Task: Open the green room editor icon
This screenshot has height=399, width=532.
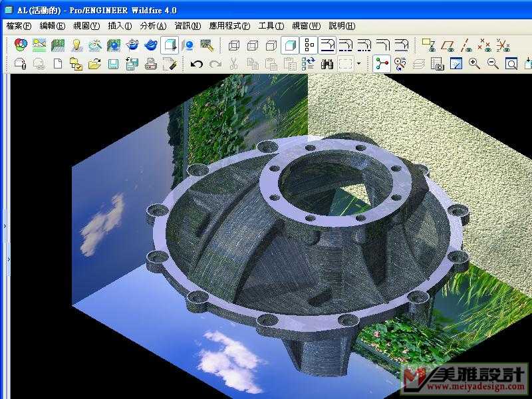Action: click(x=58, y=45)
